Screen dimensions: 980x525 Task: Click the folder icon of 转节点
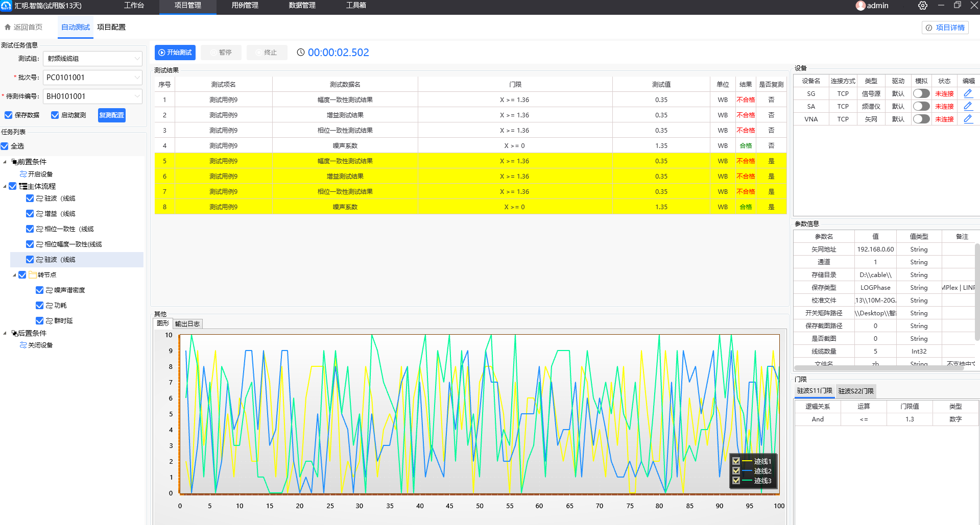coord(33,274)
